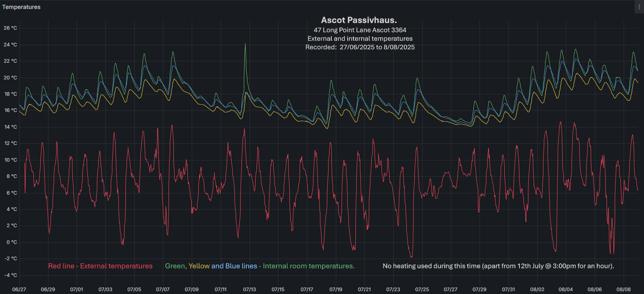Click the Temperatures panel title

tap(22, 7)
